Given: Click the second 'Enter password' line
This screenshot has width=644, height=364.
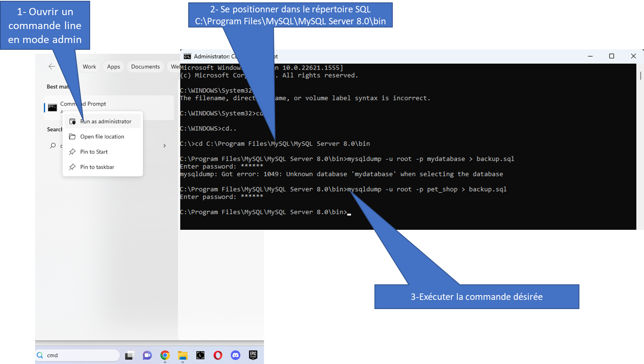Looking at the screenshot, I should [222, 197].
